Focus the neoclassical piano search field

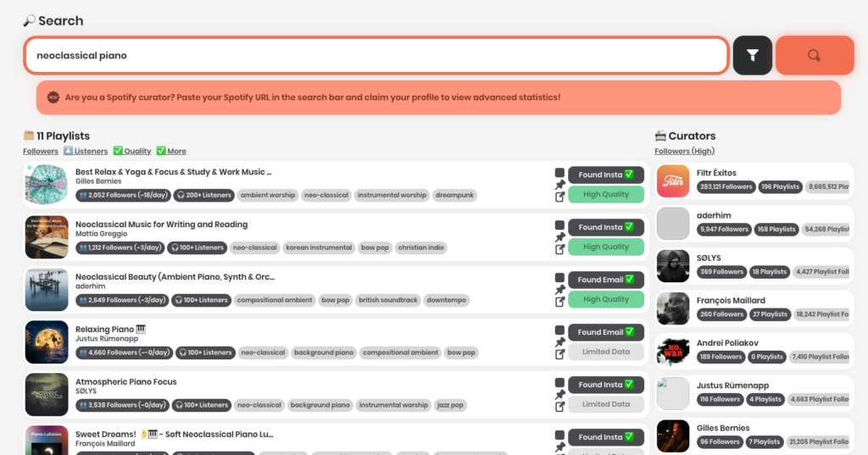[376, 55]
